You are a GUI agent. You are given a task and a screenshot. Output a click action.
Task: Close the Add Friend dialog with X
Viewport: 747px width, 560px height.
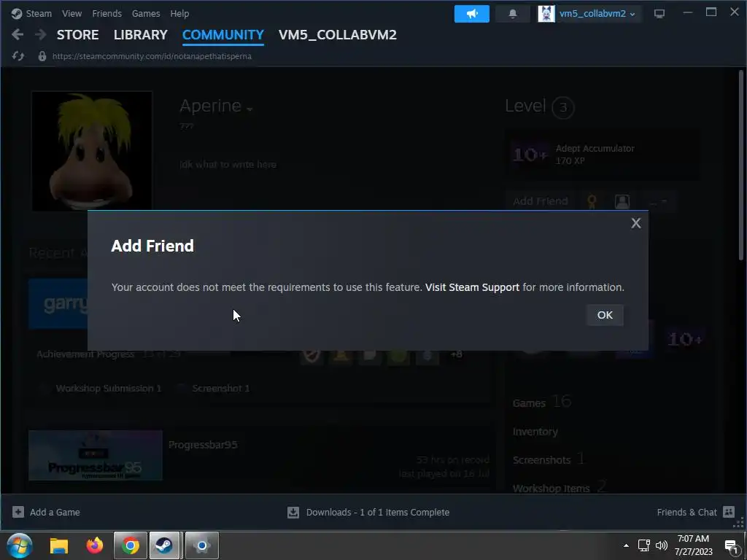pyautogui.click(x=635, y=223)
